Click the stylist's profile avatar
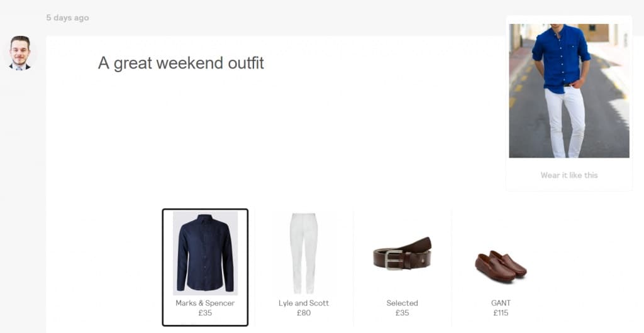 tap(19, 53)
